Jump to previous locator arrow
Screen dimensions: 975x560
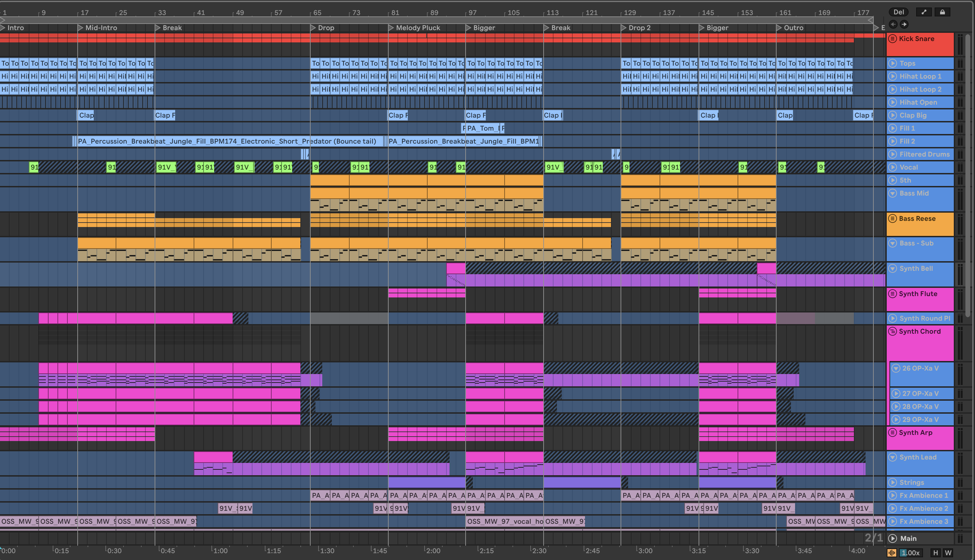[894, 24]
